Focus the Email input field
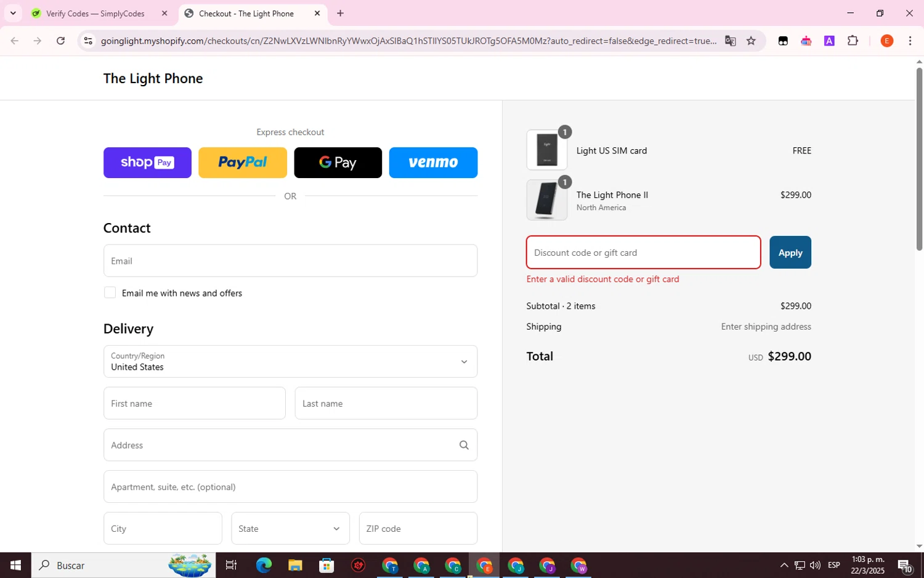Image resolution: width=924 pixels, height=578 pixels. point(290,261)
